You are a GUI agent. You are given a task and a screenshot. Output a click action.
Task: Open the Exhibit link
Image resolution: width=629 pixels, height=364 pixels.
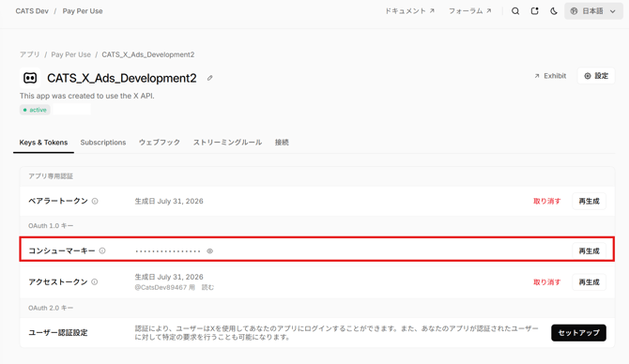pos(550,76)
